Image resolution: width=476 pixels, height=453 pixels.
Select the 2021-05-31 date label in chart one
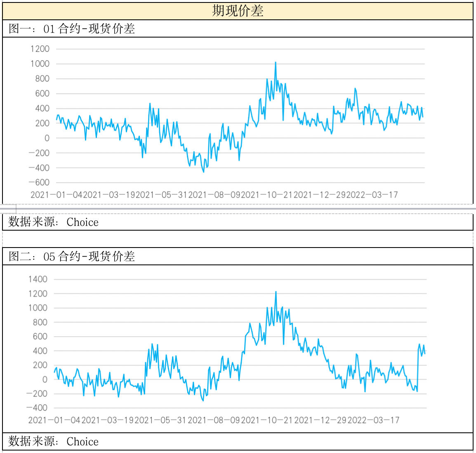[162, 195]
